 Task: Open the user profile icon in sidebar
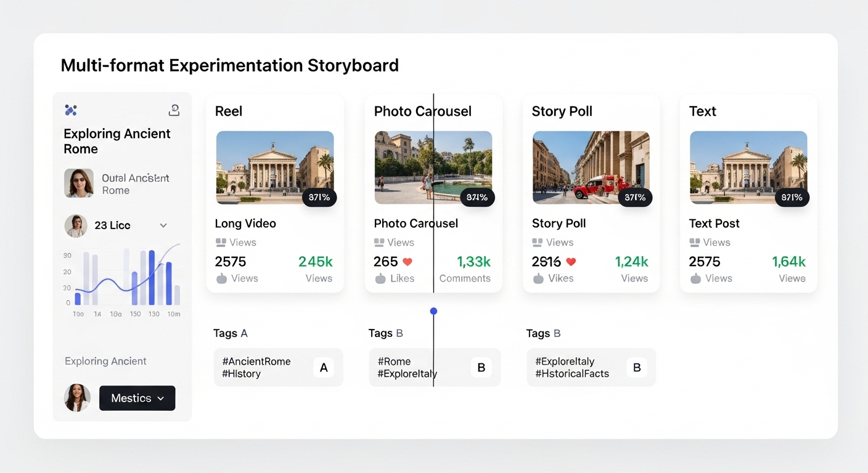(174, 110)
